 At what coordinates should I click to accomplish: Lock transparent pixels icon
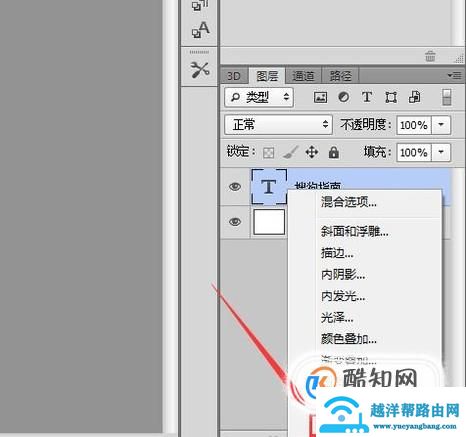269,153
